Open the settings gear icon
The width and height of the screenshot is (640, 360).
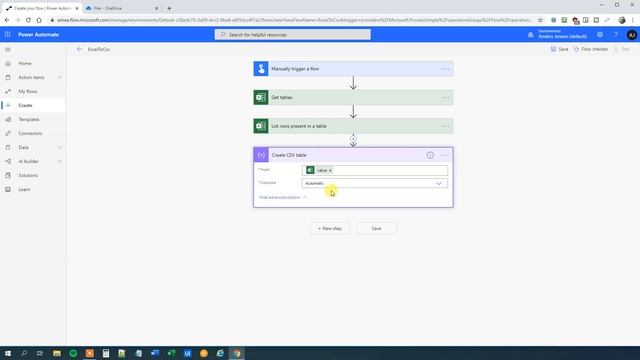pos(600,35)
